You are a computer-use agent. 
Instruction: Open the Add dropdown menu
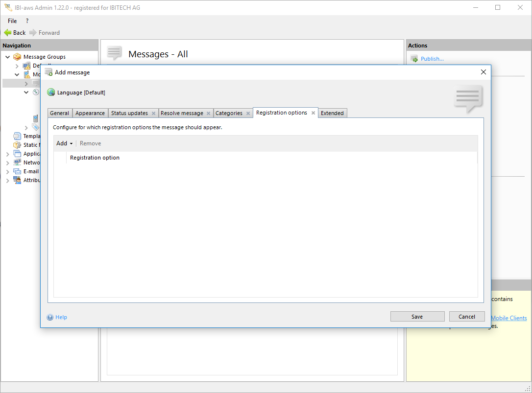point(64,143)
